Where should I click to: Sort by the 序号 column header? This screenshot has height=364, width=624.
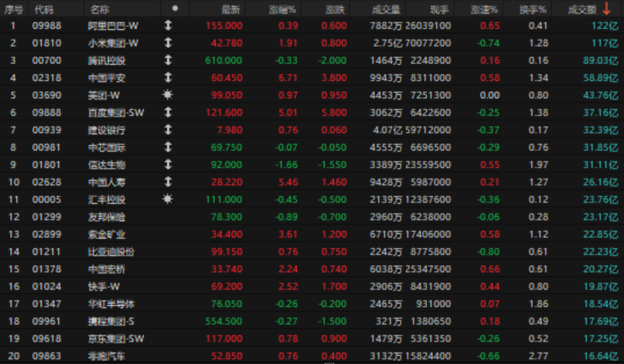(x=13, y=9)
